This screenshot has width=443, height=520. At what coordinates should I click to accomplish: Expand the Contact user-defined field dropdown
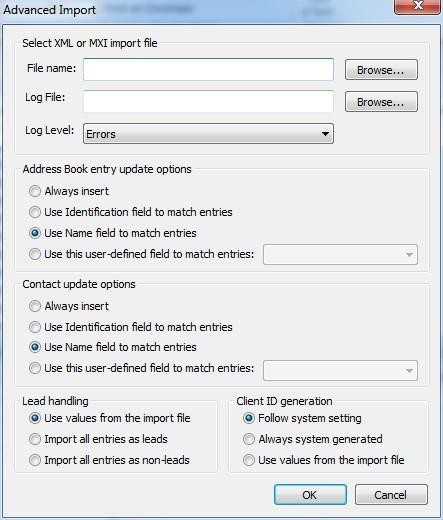340,370
